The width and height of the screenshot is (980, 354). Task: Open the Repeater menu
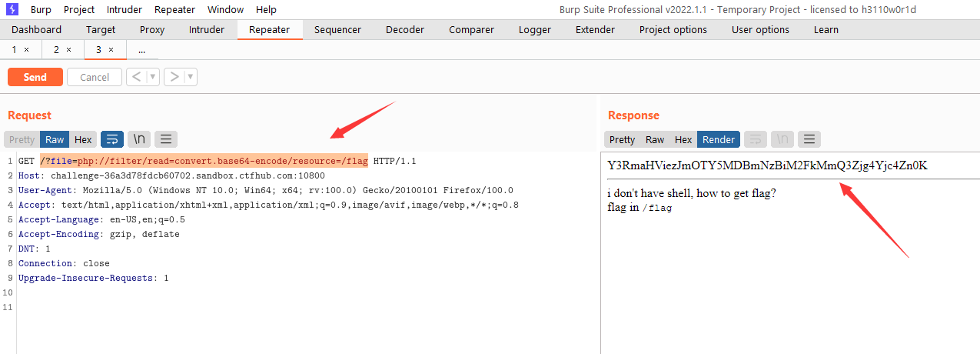[x=174, y=10]
